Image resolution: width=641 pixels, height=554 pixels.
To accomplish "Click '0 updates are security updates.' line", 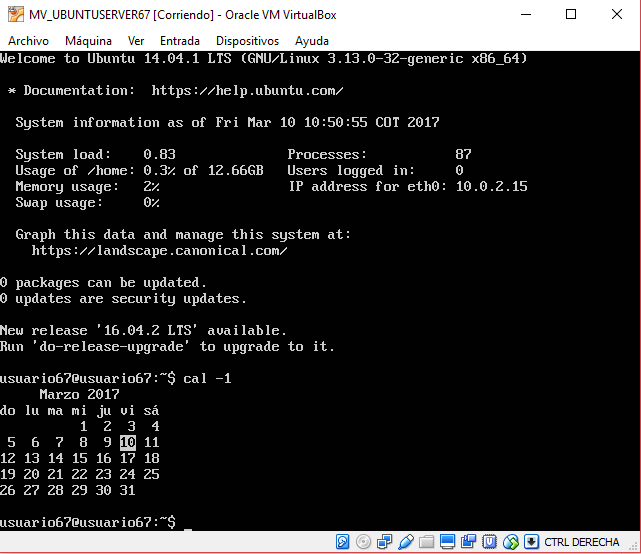I will point(123,298).
